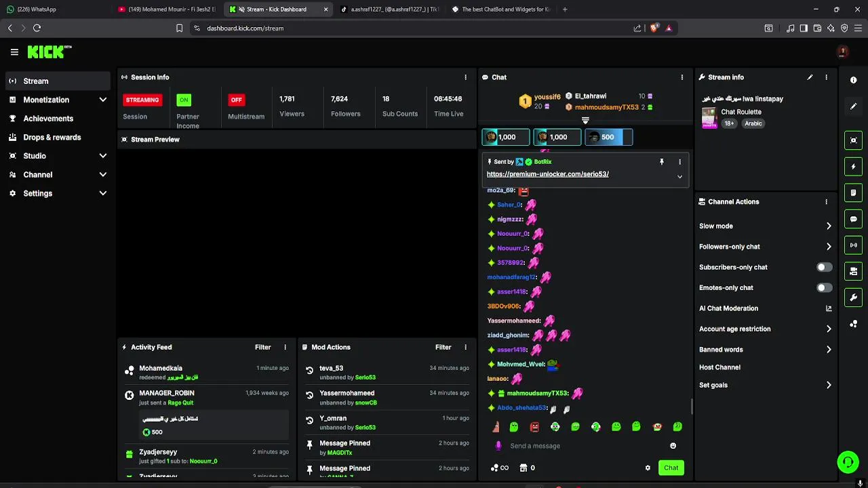Click username Nooiurr_0 in Activity Feed
Viewport: 868px width, 488px height.
coord(203,462)
